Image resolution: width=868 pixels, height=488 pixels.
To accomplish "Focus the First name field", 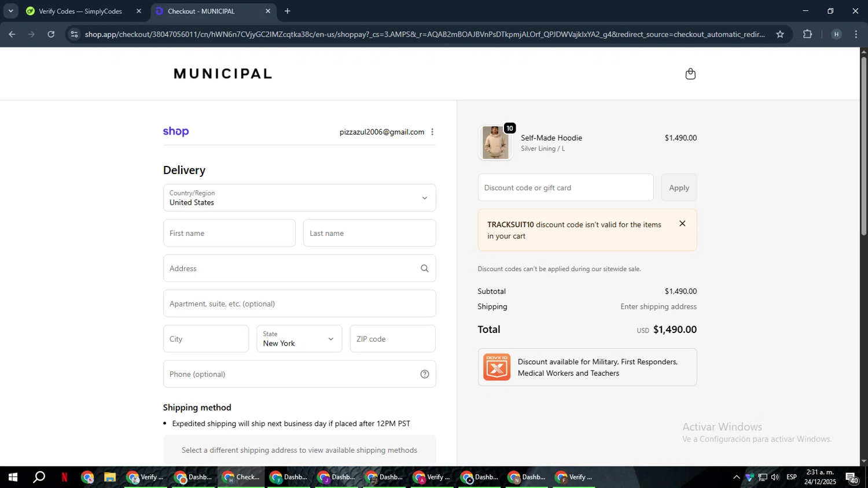I will (x=229, y=233).
